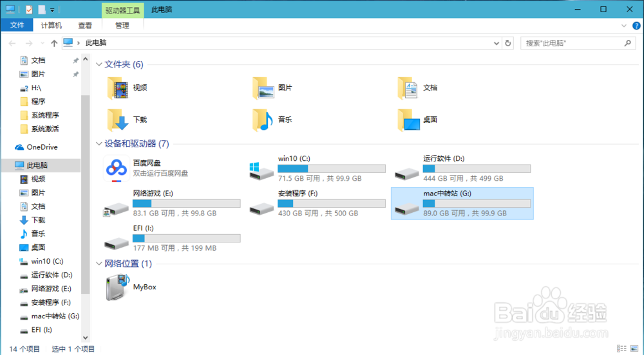This screenshot has height=355, width=644.
Task: Click the Properties icon in quick access toolbar
Action: 29,10
